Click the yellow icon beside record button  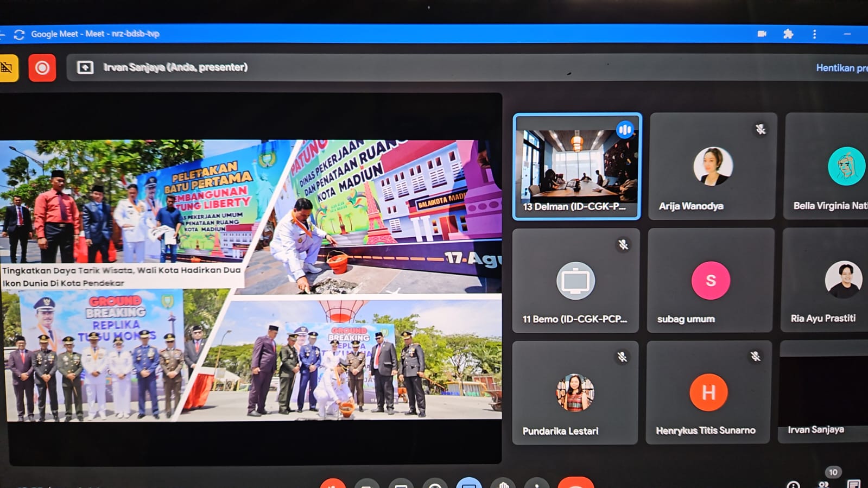tap(8, 68)
